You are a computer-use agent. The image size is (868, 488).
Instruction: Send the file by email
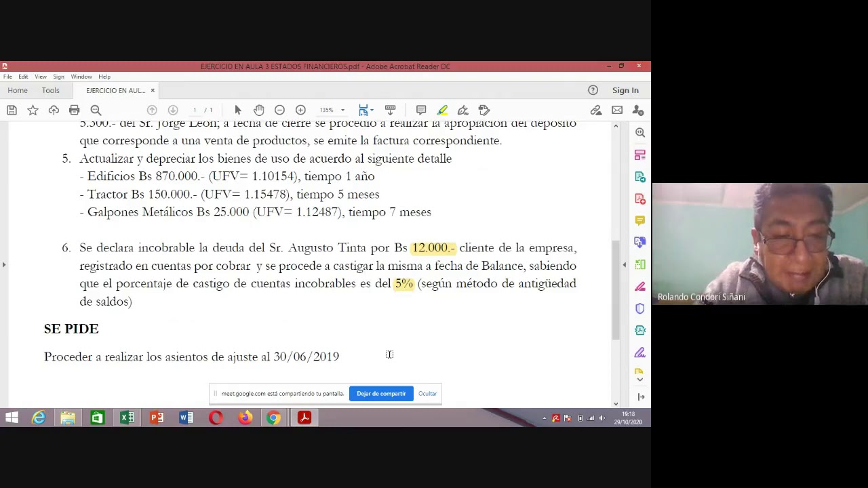click(x=617, y=110)
